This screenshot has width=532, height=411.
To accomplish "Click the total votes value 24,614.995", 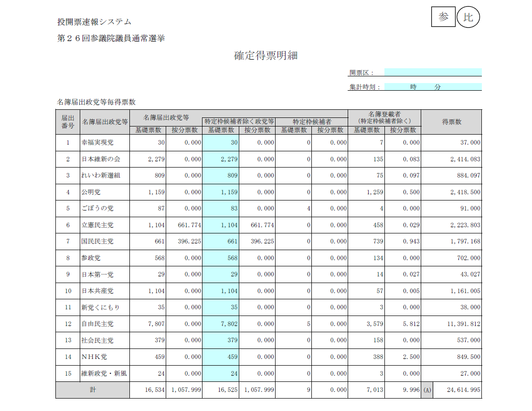I will tap(463, 390).
